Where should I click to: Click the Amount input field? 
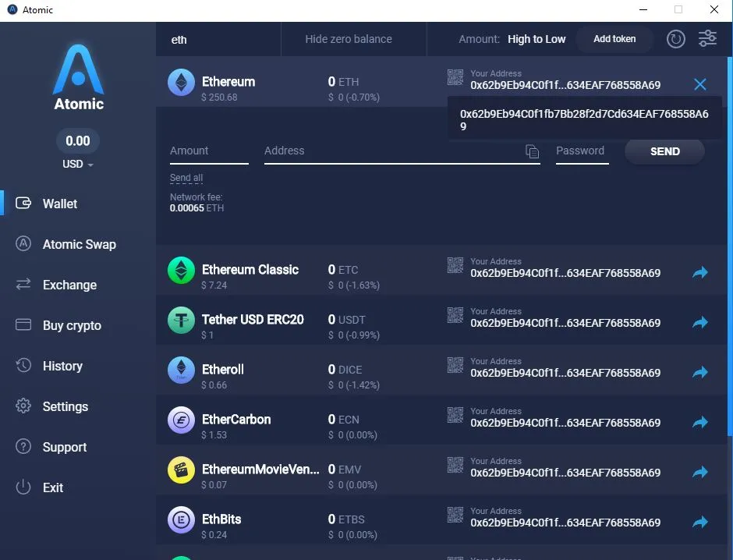[209, 151]
